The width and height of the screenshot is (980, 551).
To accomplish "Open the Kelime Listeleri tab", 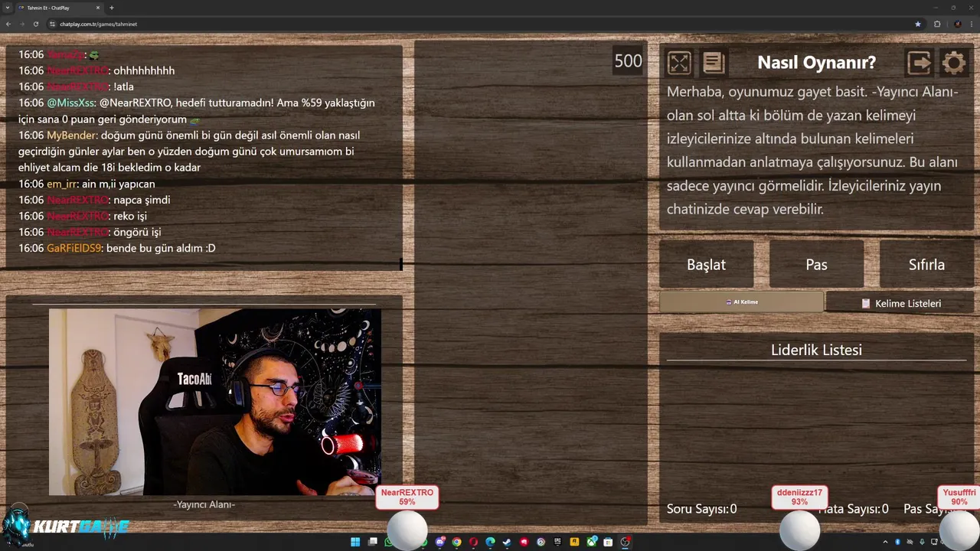I will [900, 303].
